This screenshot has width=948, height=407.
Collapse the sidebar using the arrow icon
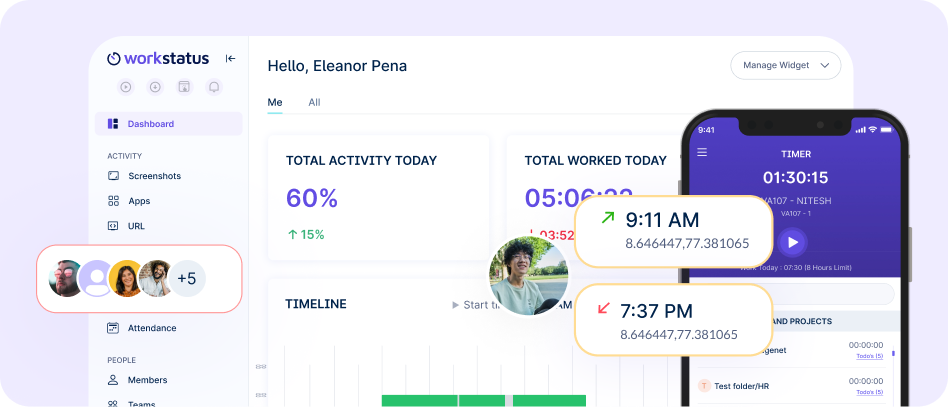coord(230,59)
